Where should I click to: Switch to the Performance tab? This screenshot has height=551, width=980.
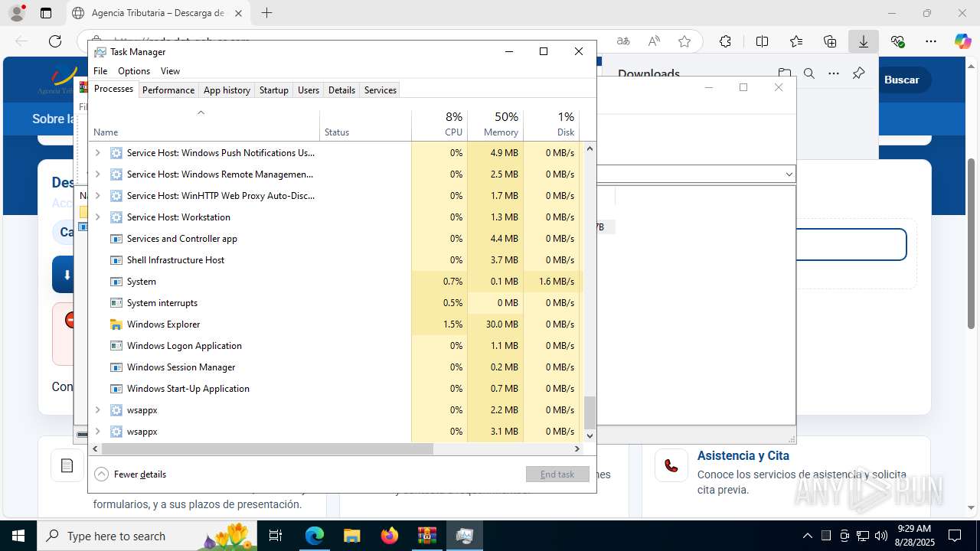click(x=168, y=90)
